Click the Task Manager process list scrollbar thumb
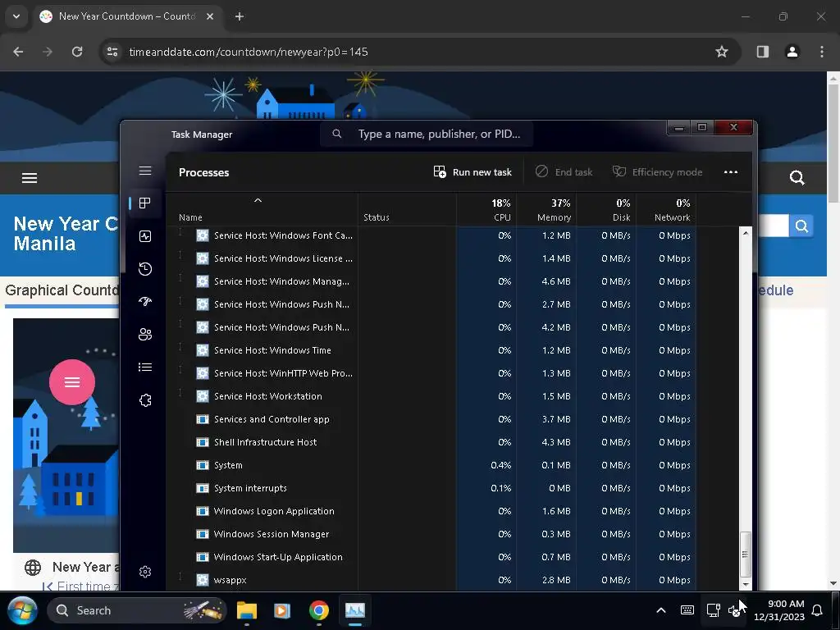 coord(745,555)
